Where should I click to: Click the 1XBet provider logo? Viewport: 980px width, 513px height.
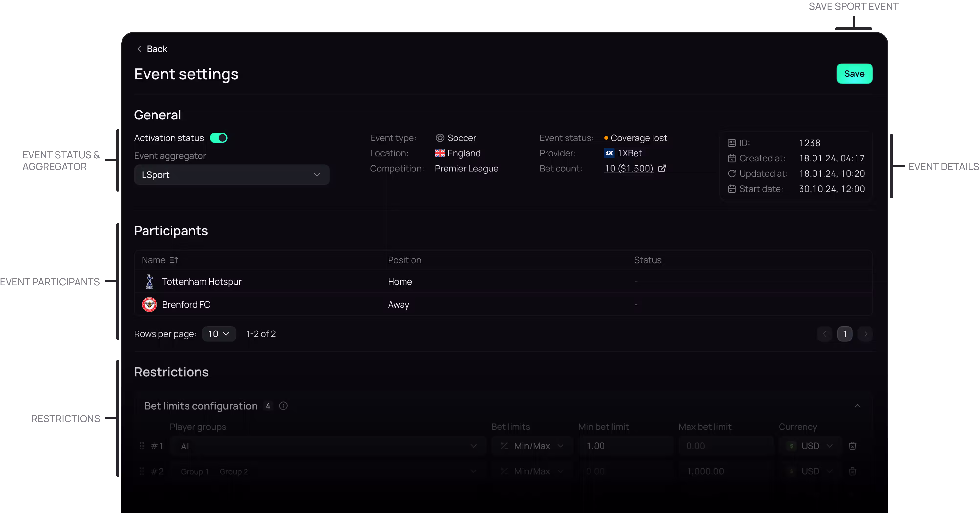609,153
